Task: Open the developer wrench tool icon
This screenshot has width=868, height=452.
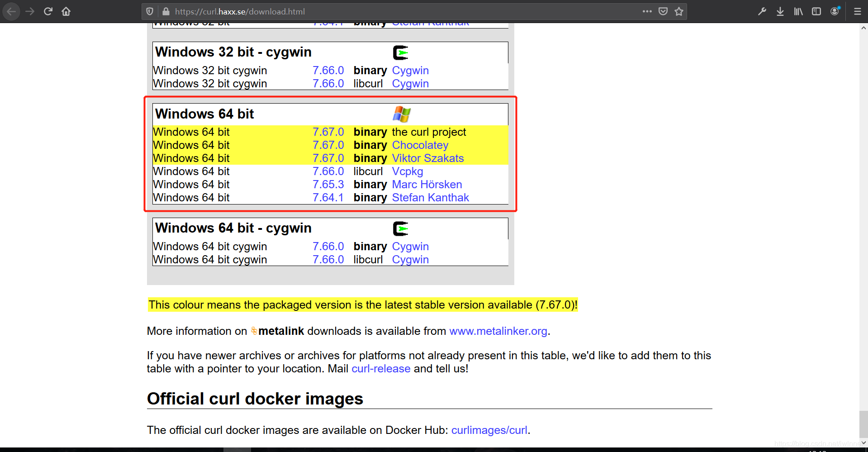Action: pyautogui.click(x=762, y=11)
